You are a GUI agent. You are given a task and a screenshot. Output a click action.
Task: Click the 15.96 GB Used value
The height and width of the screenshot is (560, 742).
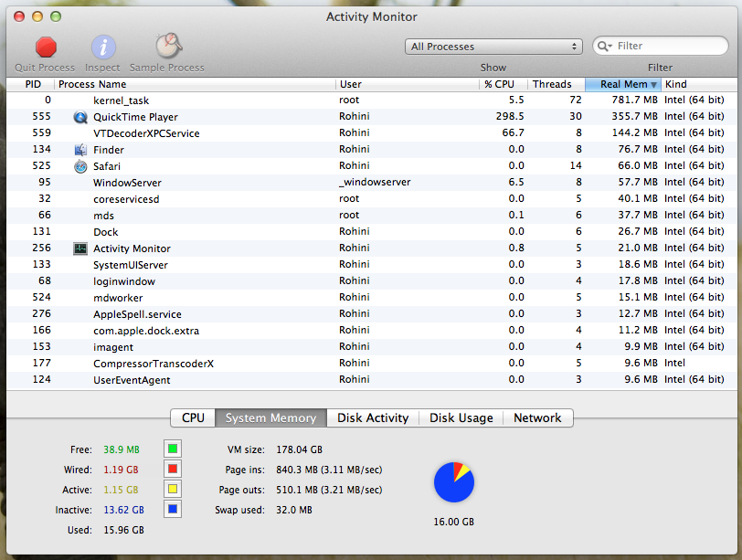coord(124,530)
